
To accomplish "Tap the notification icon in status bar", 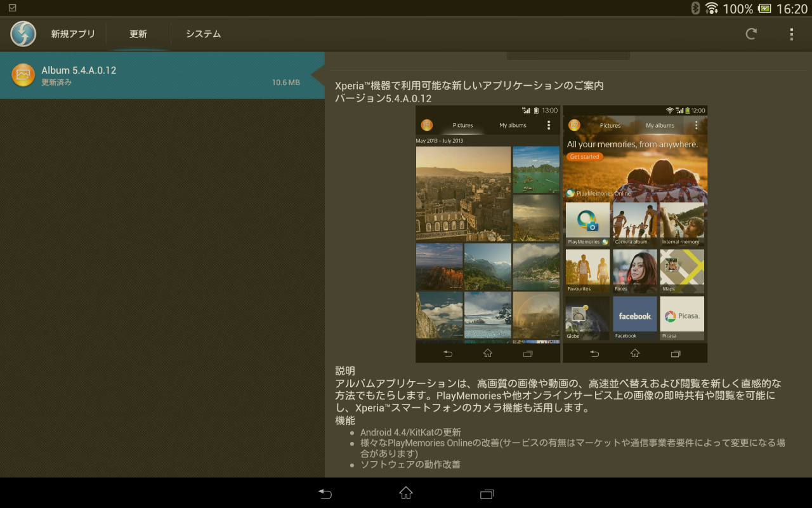I will (x=12, y=8).
